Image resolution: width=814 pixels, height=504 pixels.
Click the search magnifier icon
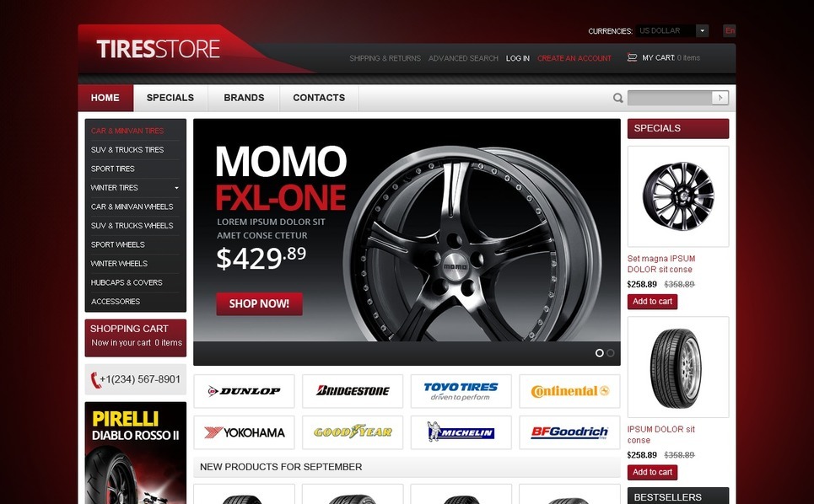tap(617, 98)
